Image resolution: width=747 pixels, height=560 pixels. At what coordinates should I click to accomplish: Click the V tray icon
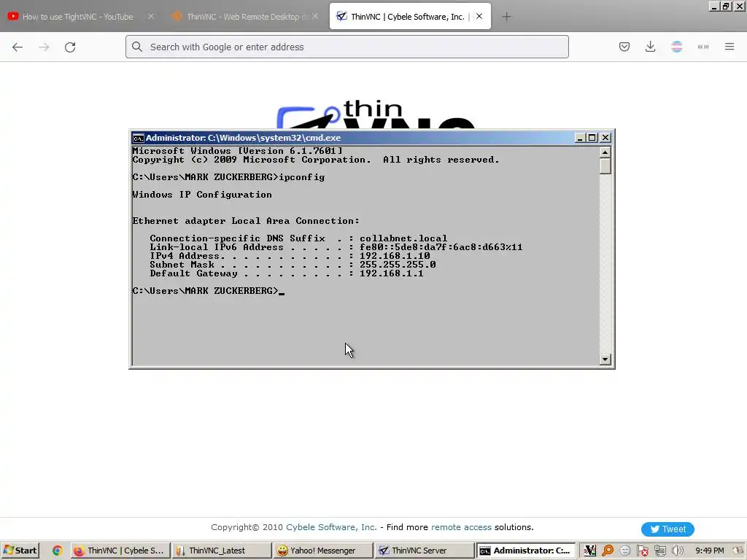click(x=589, y=551)
